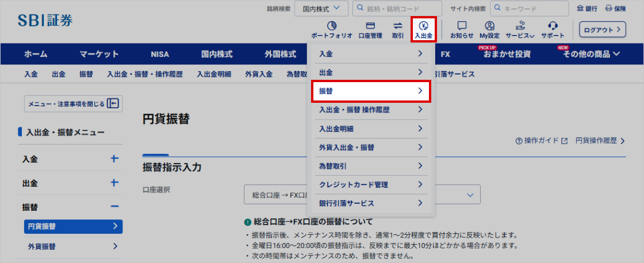
Task: Open the お知らせ notifications icon
Action: click(x=462, y=29)
